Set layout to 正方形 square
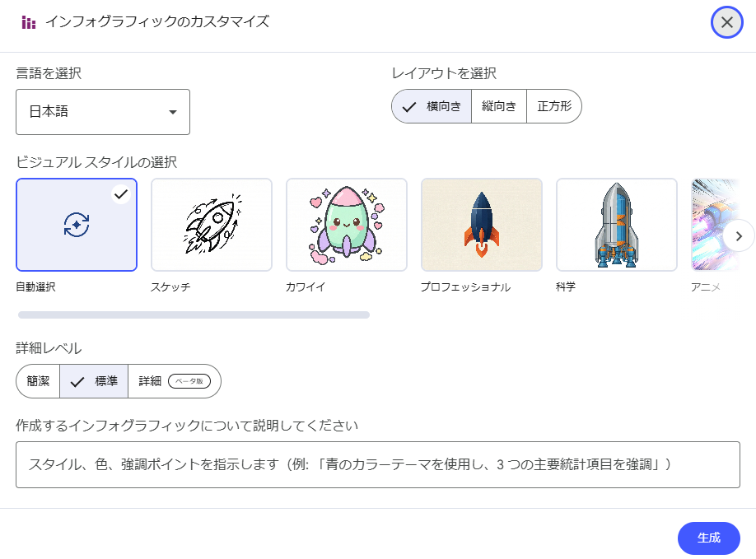 click(554, 106)
